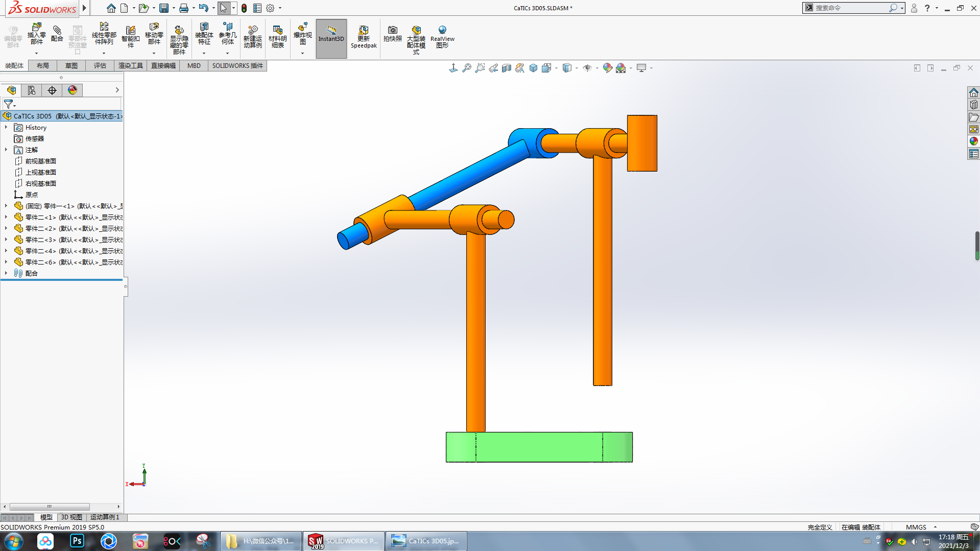Click the green base block in viewport
This screenshot has height=551, width=980.
tap(539, 447)
